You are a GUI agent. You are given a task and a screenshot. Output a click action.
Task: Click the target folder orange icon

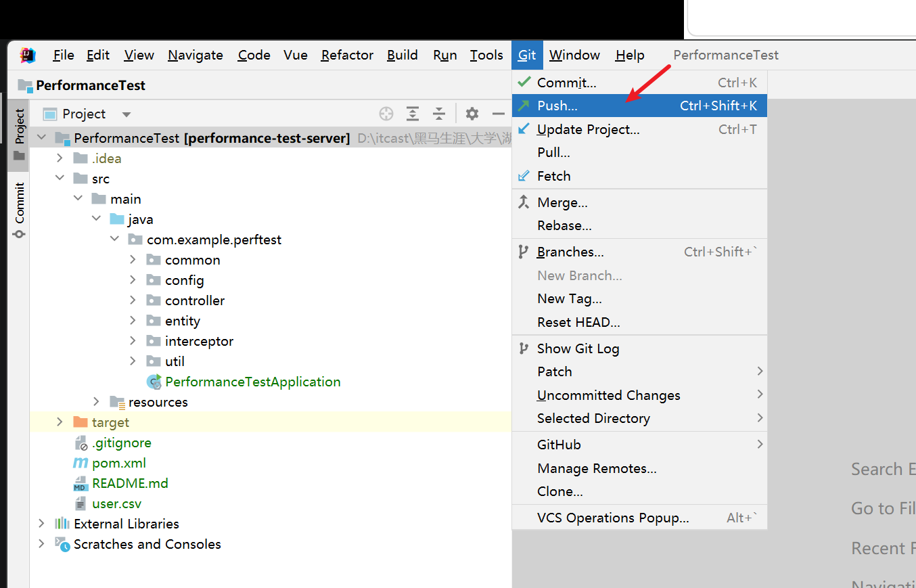(81, 422)
